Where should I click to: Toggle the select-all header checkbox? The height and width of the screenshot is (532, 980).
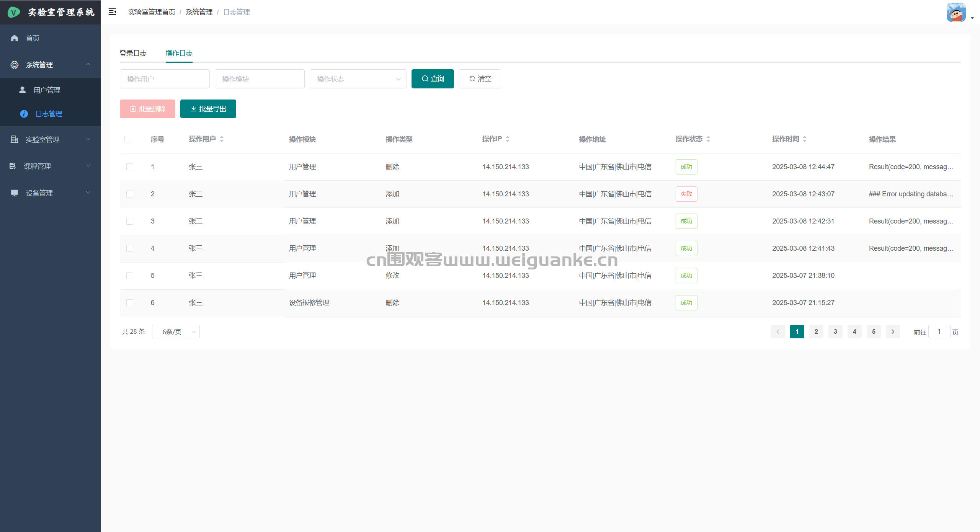128,139
